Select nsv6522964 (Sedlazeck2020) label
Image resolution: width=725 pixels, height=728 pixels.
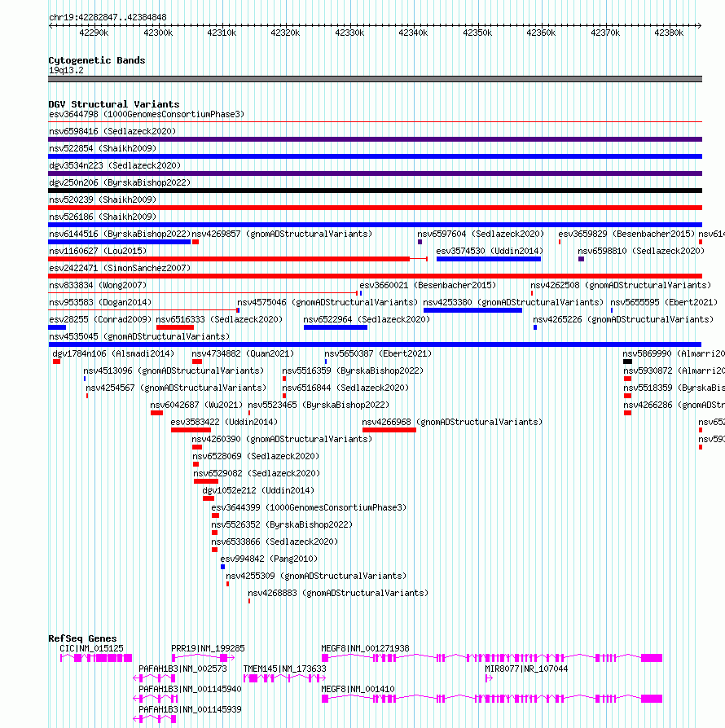click(367, 320)
